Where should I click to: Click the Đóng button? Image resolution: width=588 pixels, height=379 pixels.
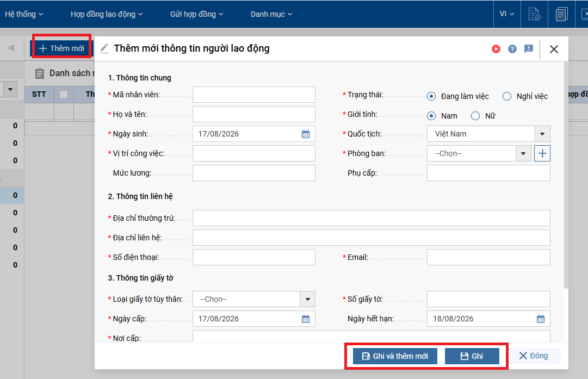[534, 356]
